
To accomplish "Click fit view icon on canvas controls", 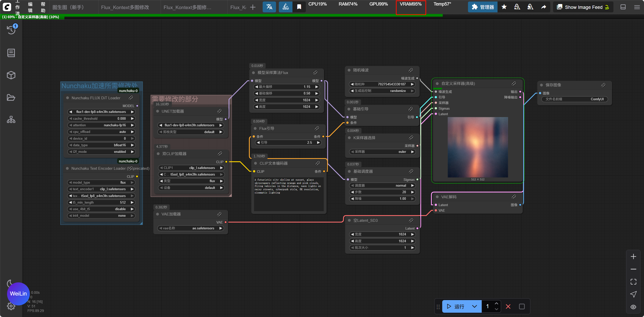I will [633, 282].
